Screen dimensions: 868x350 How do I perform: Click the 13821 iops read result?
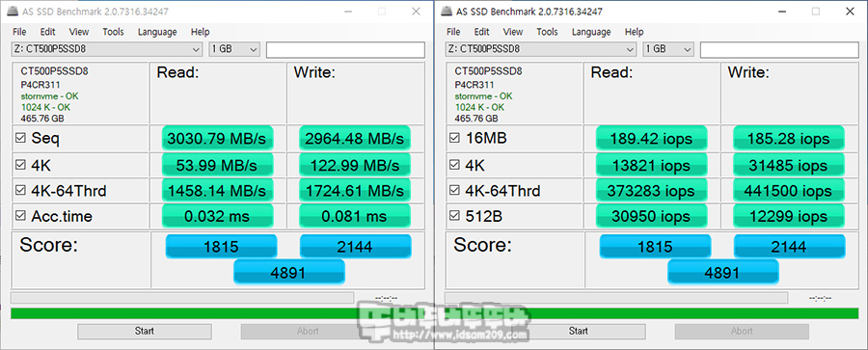(x=652, y=165)
